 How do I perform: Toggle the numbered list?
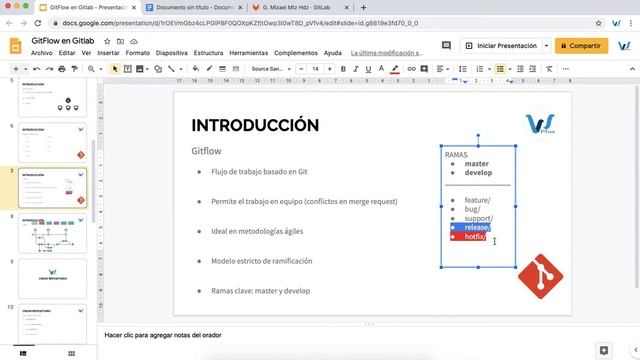click(x=480, y=69)
